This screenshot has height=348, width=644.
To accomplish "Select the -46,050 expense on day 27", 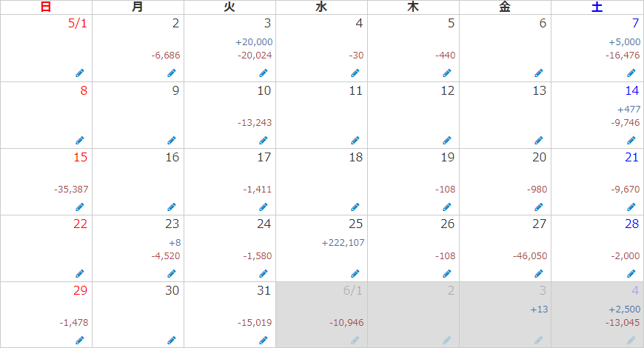I will 530,256.
